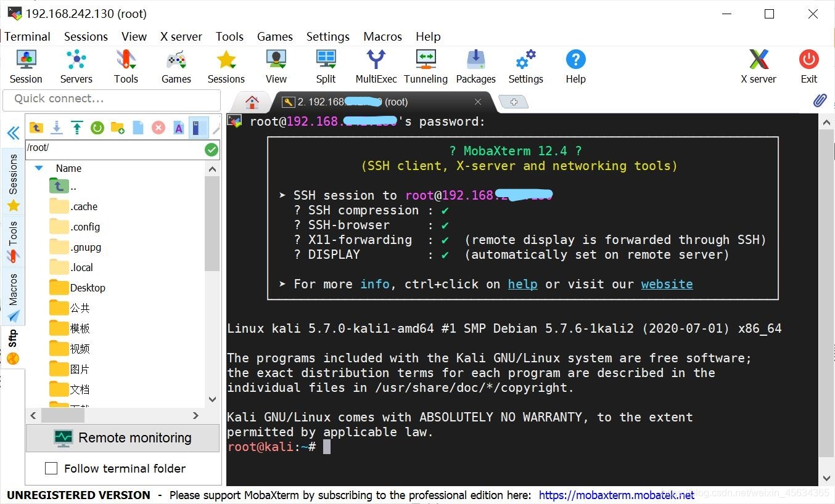This screenshot has width=835, height=504.
Task: Edit the /root/ path field
Action: tap(115, 148)
